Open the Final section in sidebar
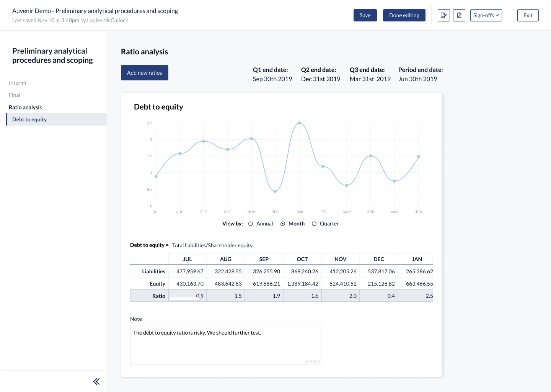Viewport: 551px width, 392px height. 15,95
